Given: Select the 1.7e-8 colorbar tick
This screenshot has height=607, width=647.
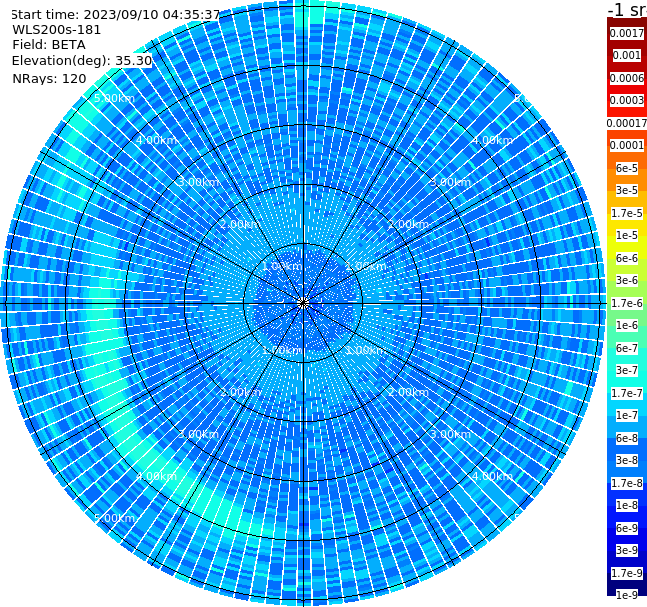Looking at the screenshot, I should 627,483.
